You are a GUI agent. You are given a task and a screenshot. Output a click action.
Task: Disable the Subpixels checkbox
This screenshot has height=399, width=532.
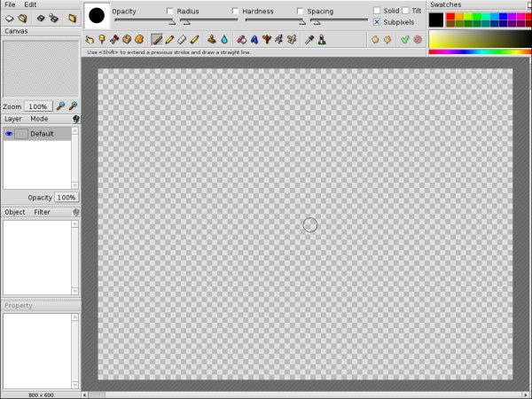click(377, 21)
